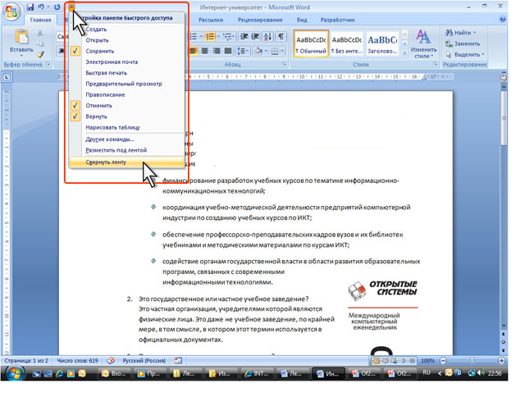Open the Буфер обмена dialog launcher
This screenshot has height=420, width=525.
[48, 64]
